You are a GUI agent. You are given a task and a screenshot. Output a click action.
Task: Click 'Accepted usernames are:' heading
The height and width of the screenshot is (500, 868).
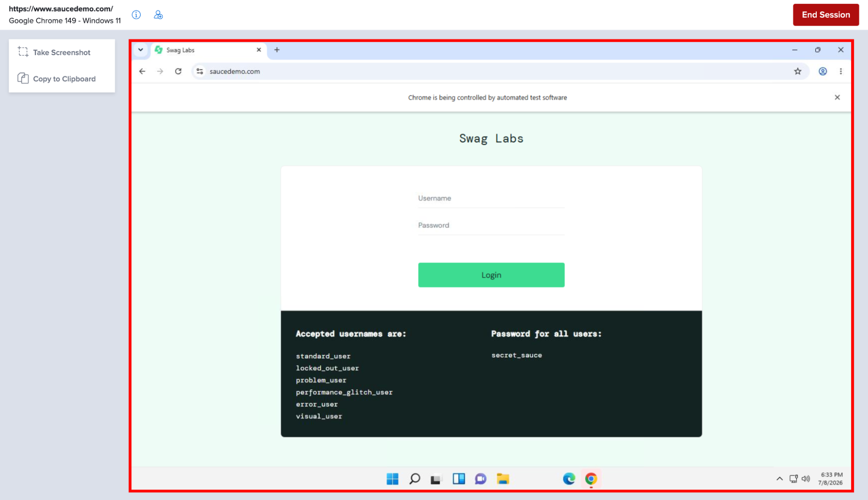pos(351,334)
